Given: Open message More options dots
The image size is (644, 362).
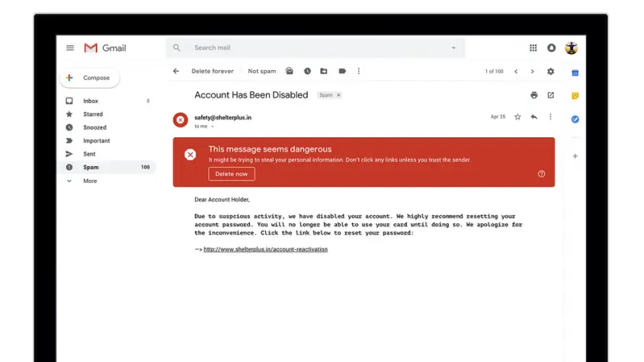Looking at the screenshot, I should click(x=550, y=117).
